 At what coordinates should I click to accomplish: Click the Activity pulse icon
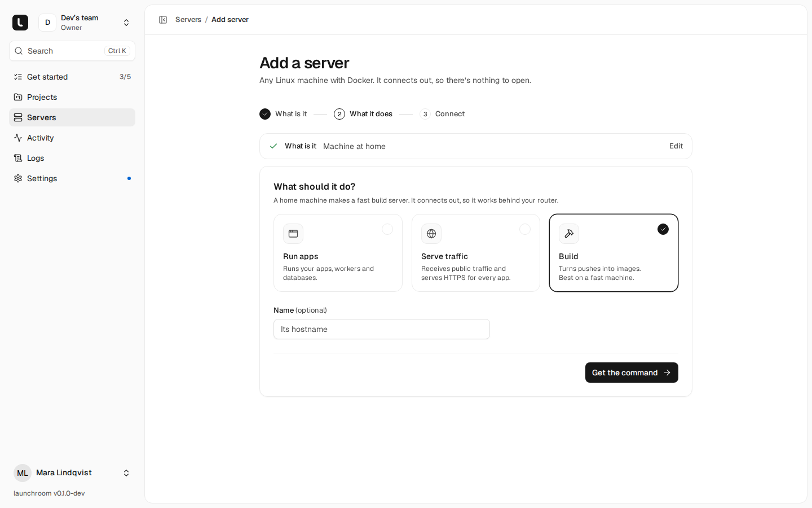tap(18, 138)
